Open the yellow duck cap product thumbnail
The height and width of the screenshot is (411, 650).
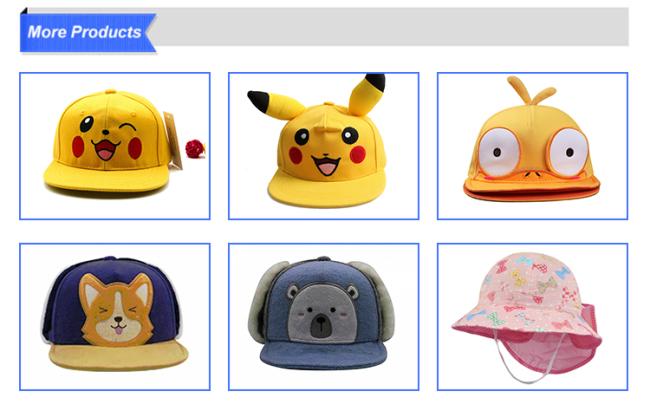(x=533, y=146)
